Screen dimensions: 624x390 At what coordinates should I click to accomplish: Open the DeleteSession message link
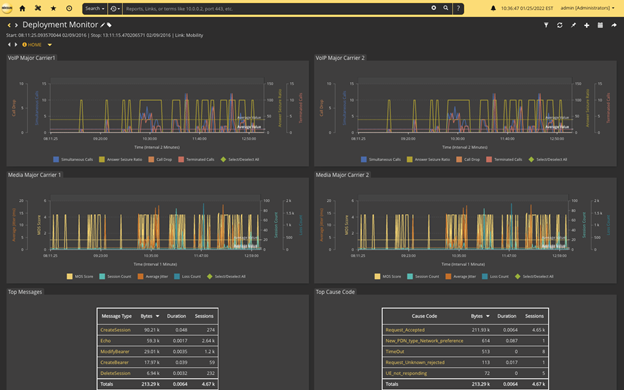coord(115,373)
